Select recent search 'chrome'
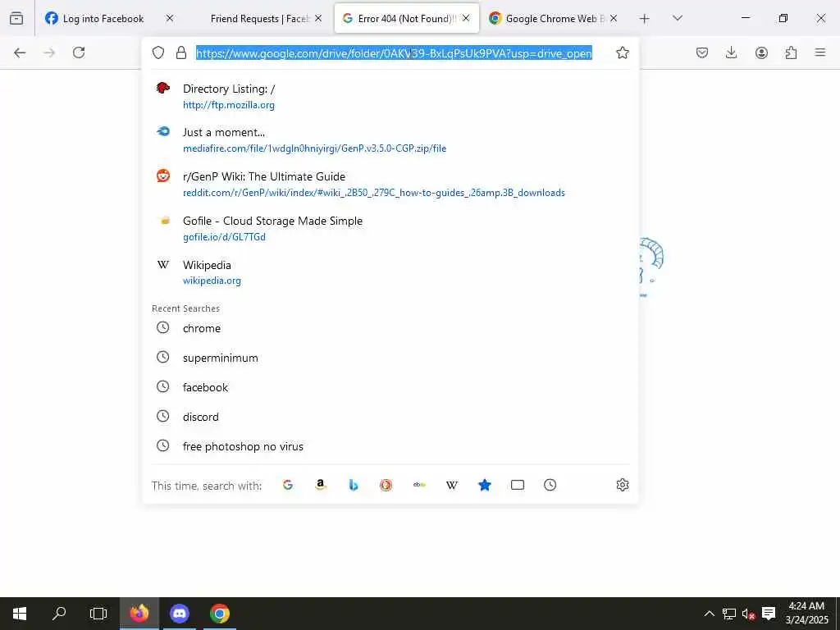The image size is (840, 630). [x=390, y=328]
